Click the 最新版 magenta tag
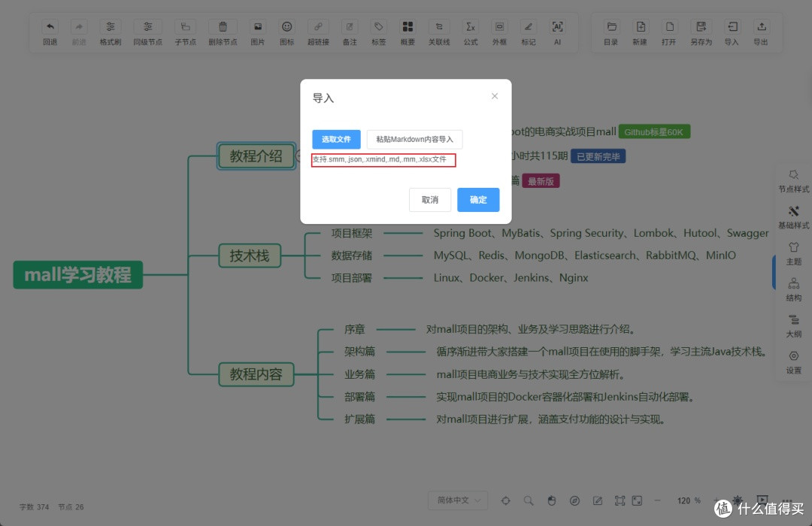Screen dimensions: 812x526 541,181
